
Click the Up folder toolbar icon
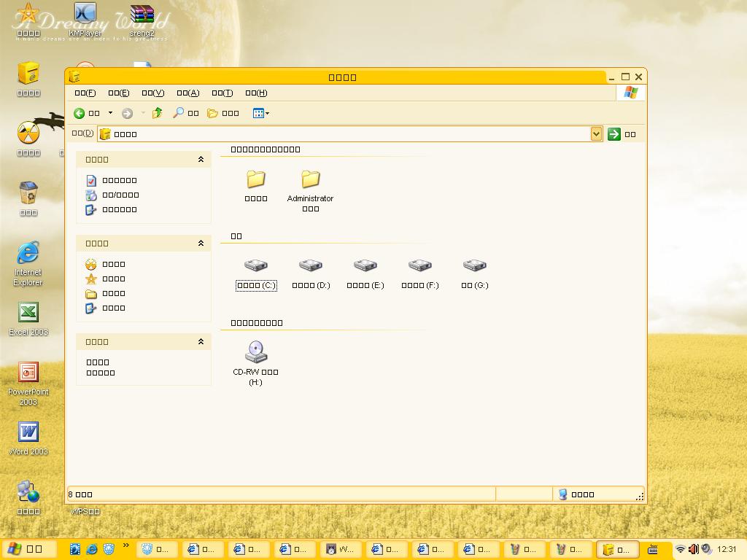point(157,113)
